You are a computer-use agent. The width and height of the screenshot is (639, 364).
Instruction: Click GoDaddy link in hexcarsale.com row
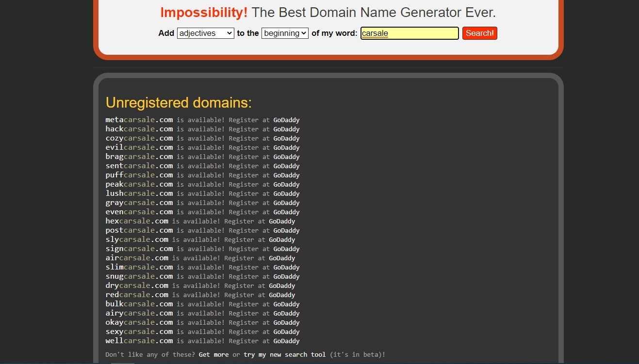coord(282,222)
